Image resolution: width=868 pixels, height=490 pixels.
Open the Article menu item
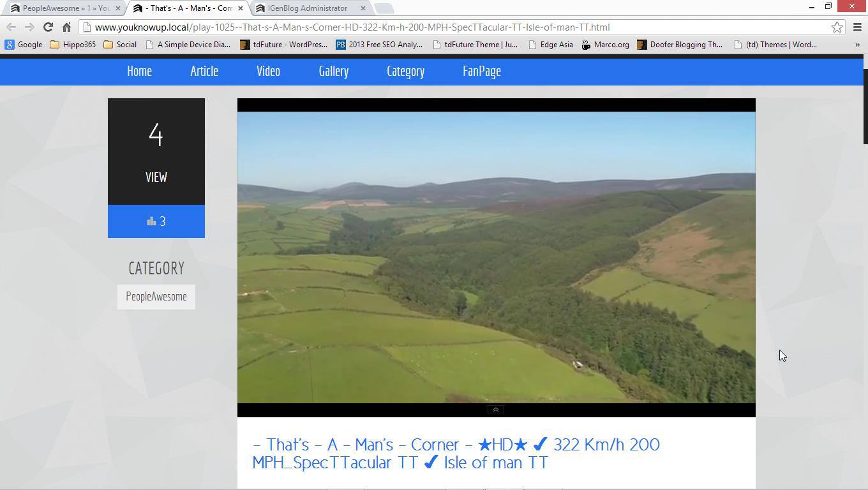pos(204,71)
